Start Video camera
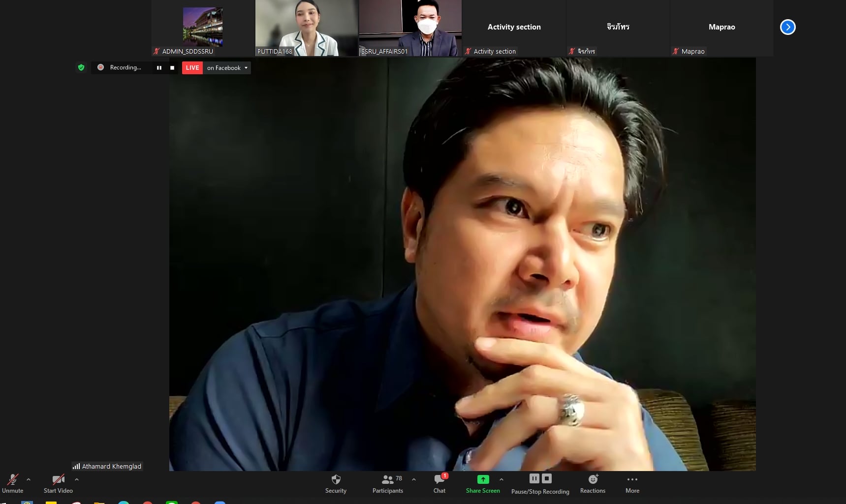Screen dimensions: 846x504 pos(58,483)
